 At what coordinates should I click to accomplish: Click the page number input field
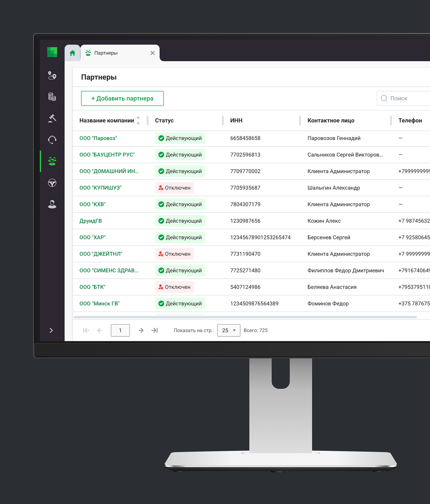120,330
